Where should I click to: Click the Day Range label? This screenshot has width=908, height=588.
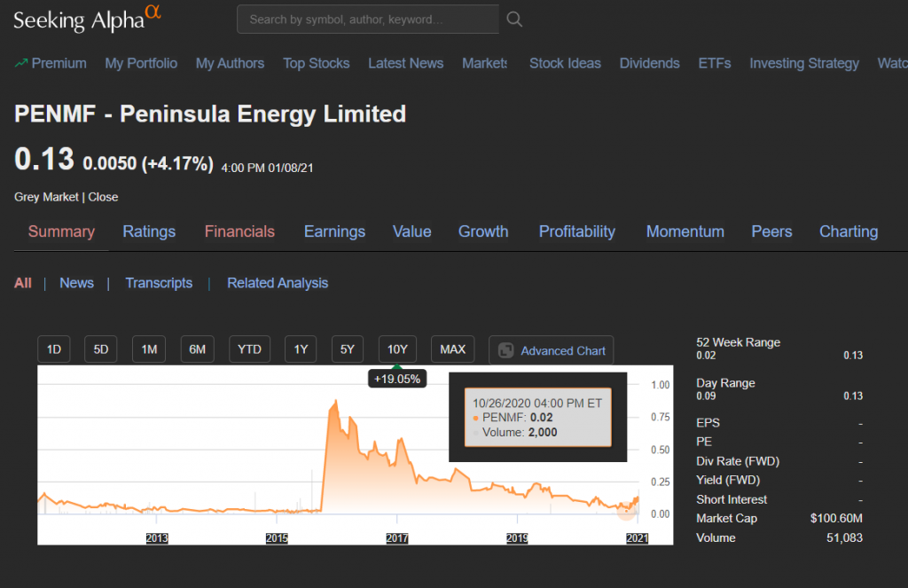coord(725,383)
